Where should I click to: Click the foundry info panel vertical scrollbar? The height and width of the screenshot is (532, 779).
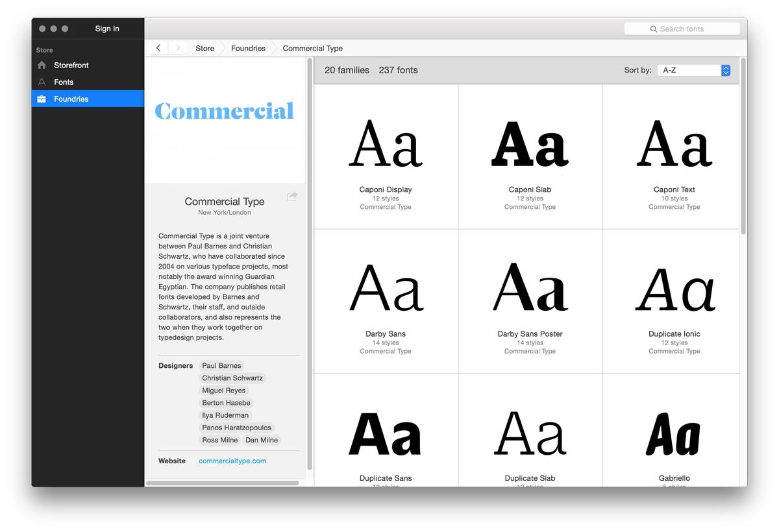coord(309,263)
